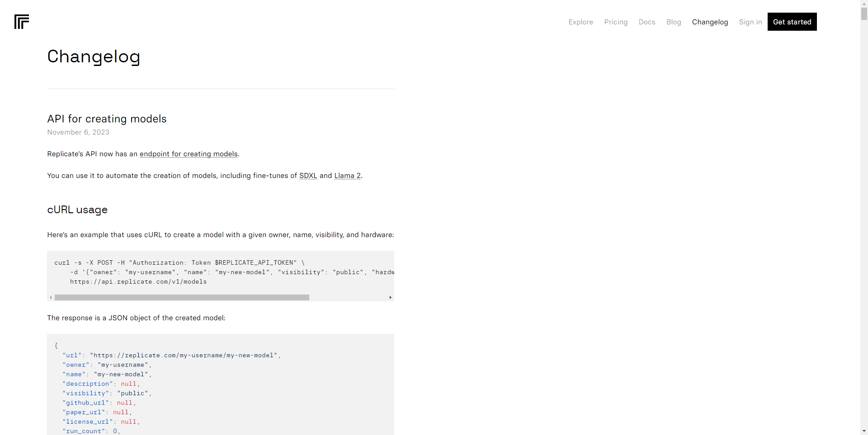Follow the Llama 2 link
Image resolution: width=868 pixels, height=435 pixels.
(x=347, y=176)
